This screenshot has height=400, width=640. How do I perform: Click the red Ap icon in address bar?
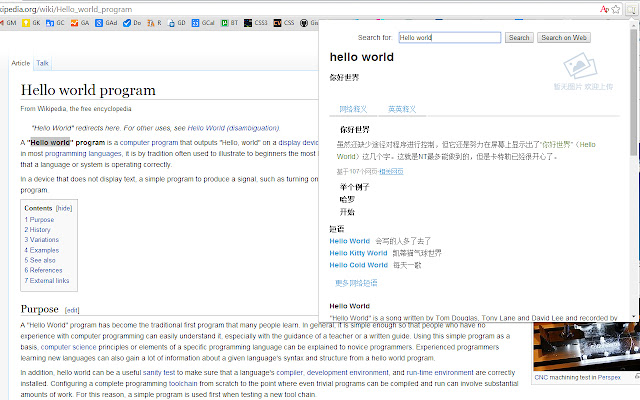click(x=604, y=9)
